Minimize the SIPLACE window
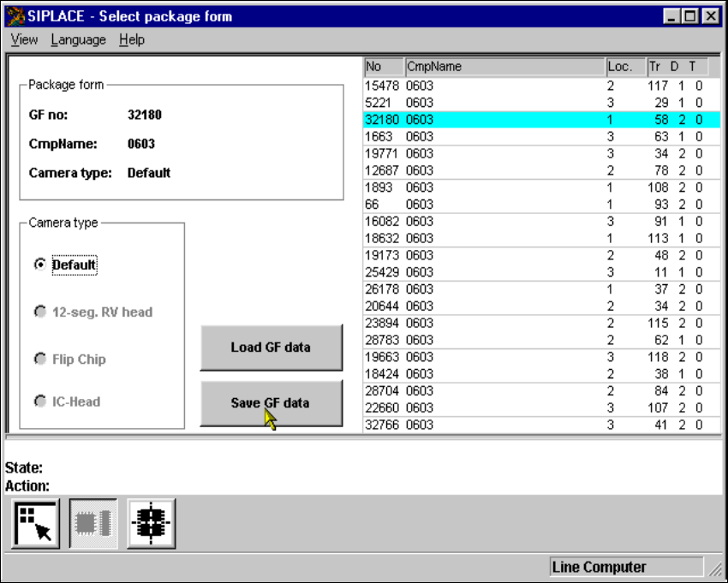 [671, 17]
